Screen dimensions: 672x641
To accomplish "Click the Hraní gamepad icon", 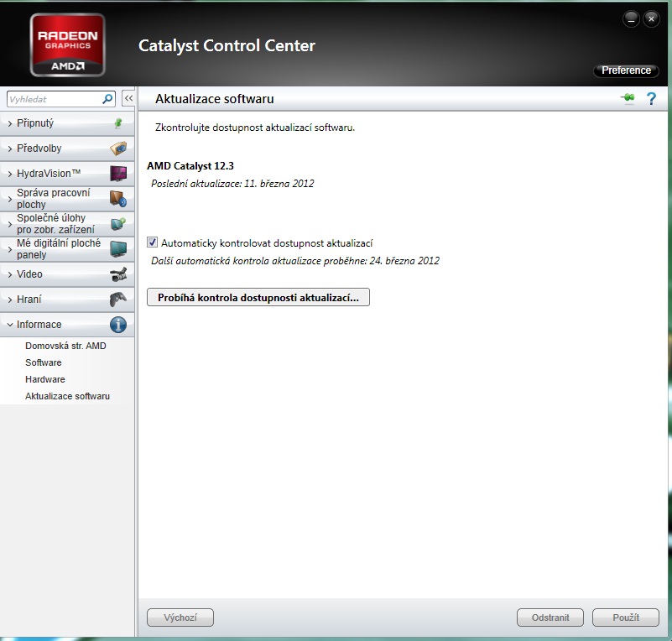I will click(x=118, y=299).
